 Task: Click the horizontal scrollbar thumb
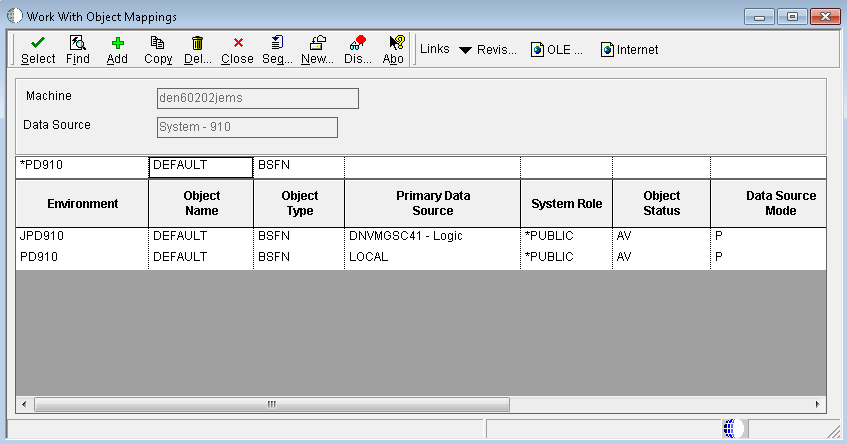272,404
